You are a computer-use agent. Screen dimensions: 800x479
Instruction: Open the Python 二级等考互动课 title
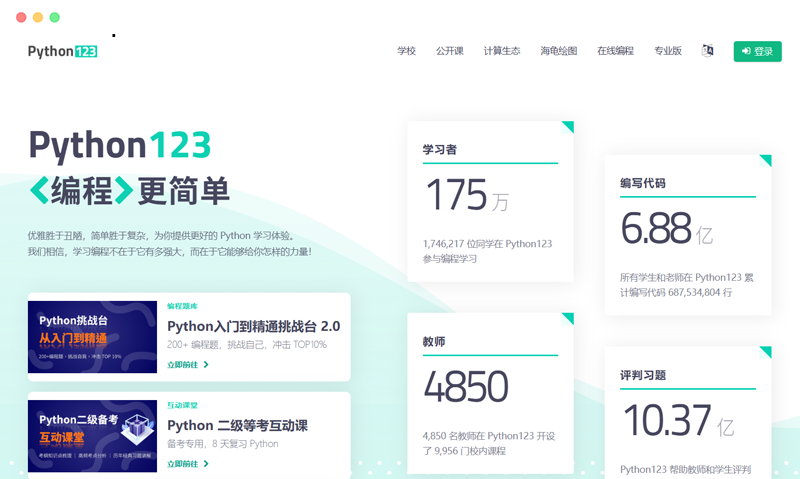tap(237, 425)
